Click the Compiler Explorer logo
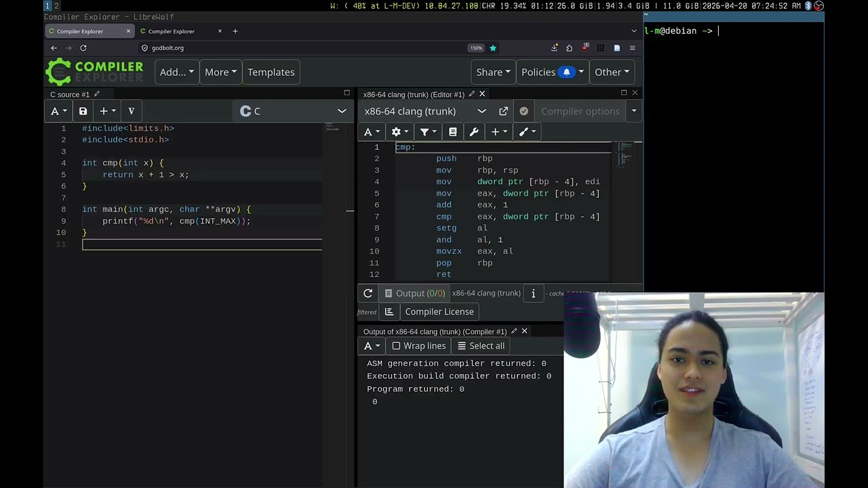868x488 pixels. pos(95,72)
